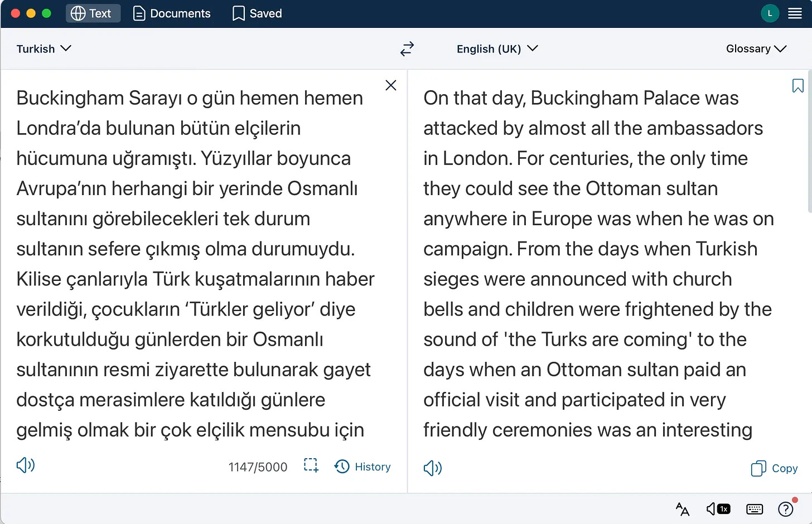Expand the Glossary dropdown

756,48
